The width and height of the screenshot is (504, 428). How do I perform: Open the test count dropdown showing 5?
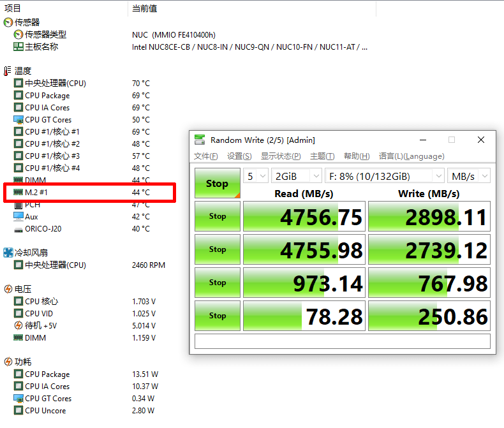click(x=256, y=176)
